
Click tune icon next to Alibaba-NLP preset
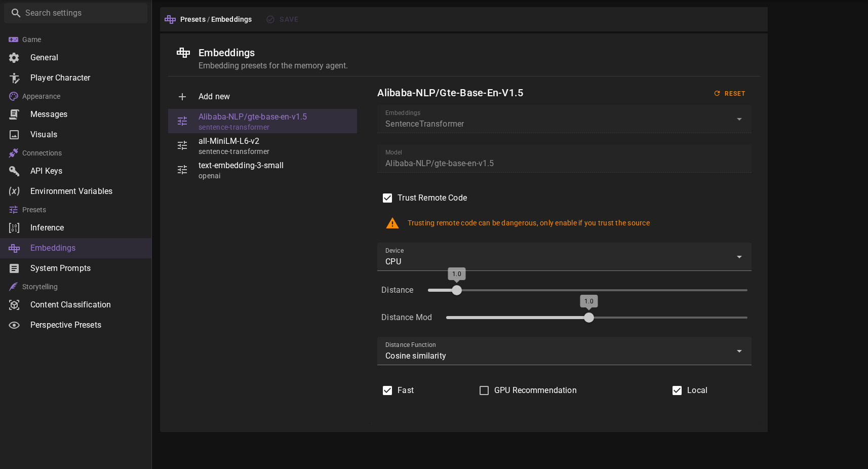[x=182, y=121]
